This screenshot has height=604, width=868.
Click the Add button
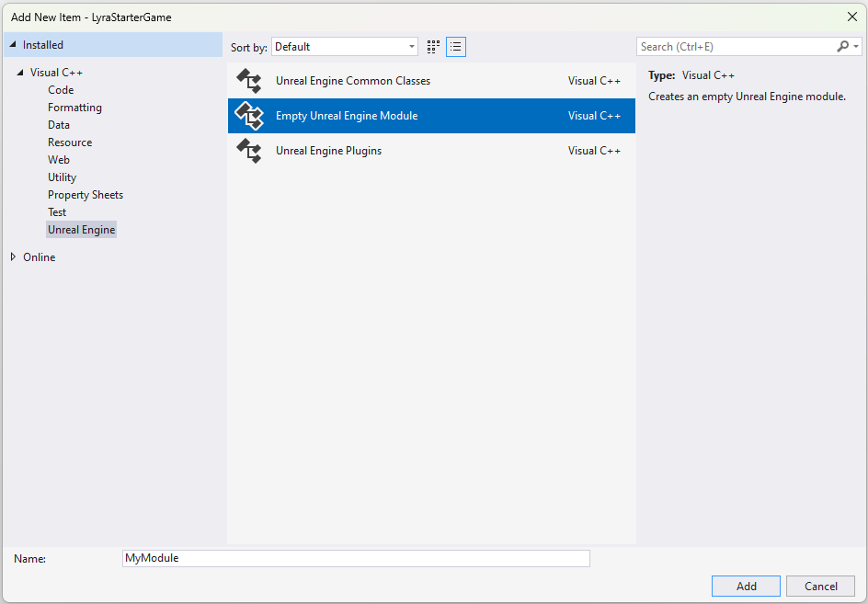pyautogui.click(x=745, y=586)
